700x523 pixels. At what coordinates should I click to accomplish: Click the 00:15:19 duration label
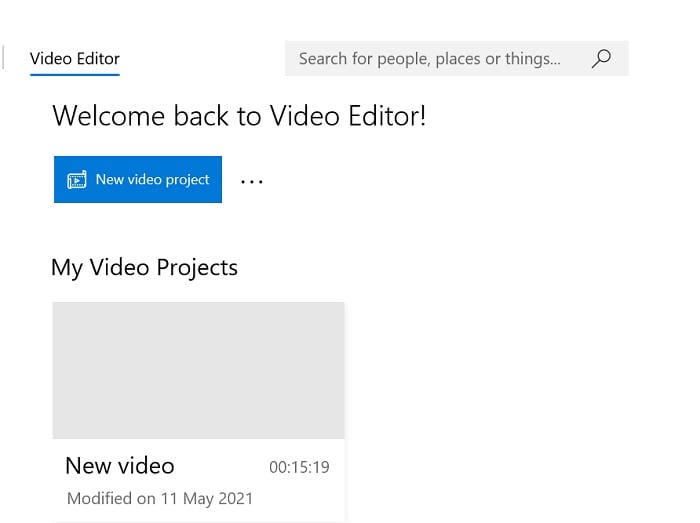(299, 467)
